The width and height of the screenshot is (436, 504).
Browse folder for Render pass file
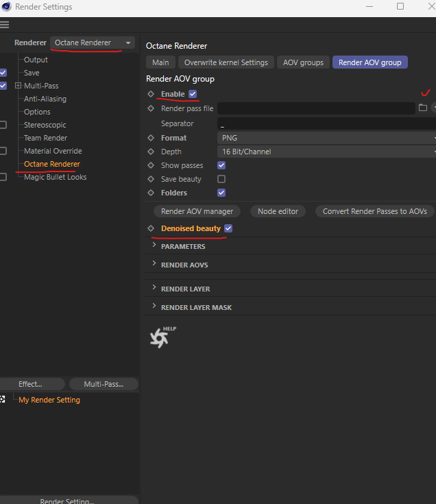click(423, 108)
